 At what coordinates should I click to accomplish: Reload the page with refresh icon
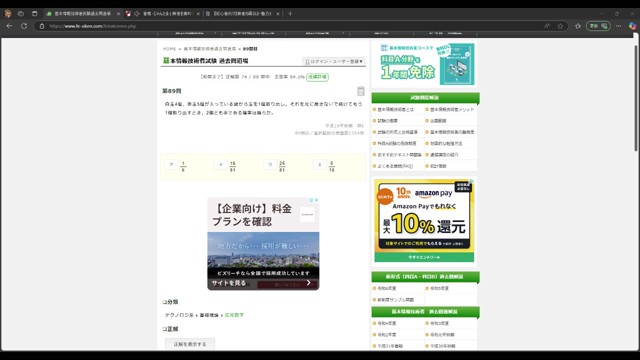[x=24, y=26]
